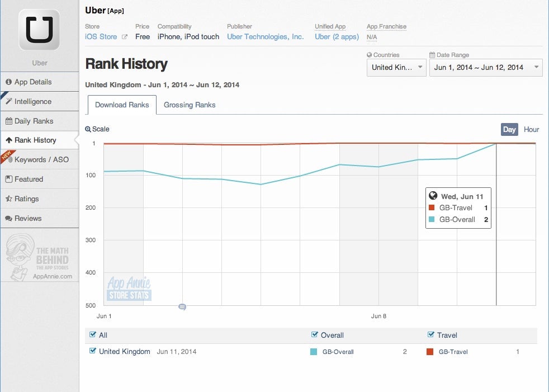Viewport: 549px width, 392px height.
Task: Click the Ratings star icon
Action: tap(9, 199)
